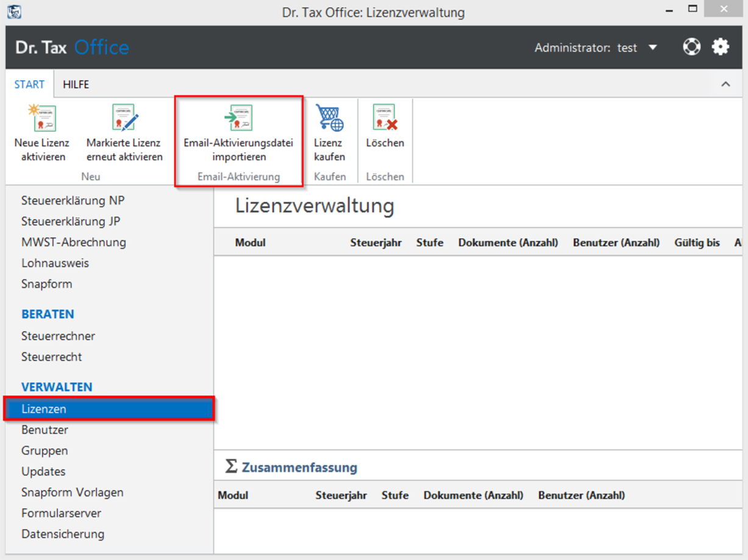The height and width of the screenshot is (560, 748).
Task: Sort by Stufe column in Lizenzverwaltung
Action: [430, 243]
